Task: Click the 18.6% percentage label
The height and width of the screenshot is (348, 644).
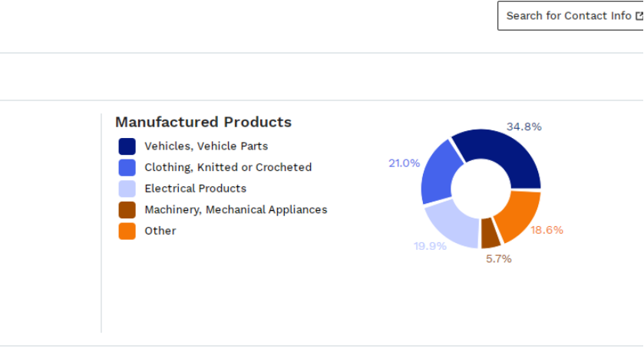Action: click(x=547, y=230)
